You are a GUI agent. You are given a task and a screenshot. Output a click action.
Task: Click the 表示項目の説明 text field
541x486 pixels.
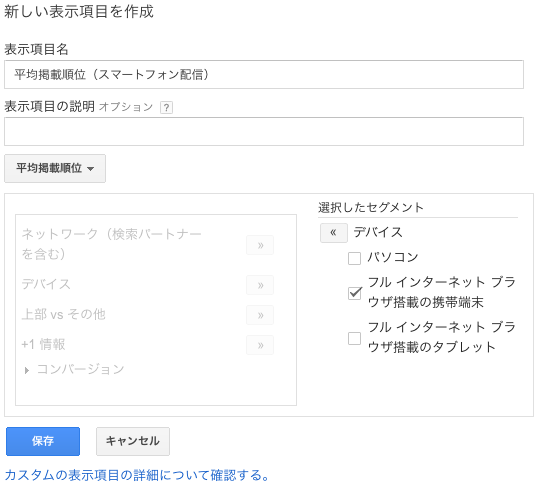[264, 131]
